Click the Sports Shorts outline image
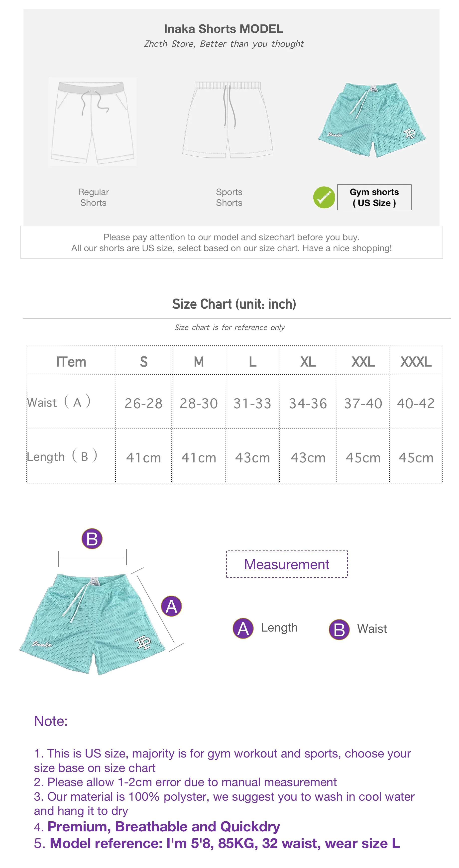 [x=228, y=120]
